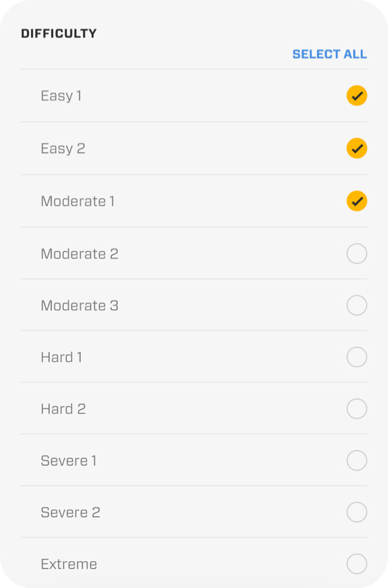The image size is (388, 588).
Task: Tick the Hard 2 circle
Action: pos(356,408)
